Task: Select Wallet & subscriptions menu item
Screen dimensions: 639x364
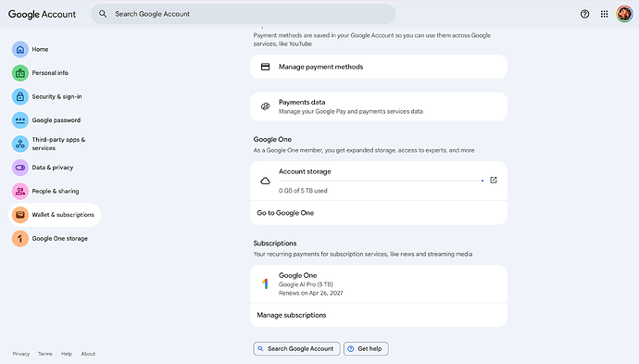Action: coord(55,215)
